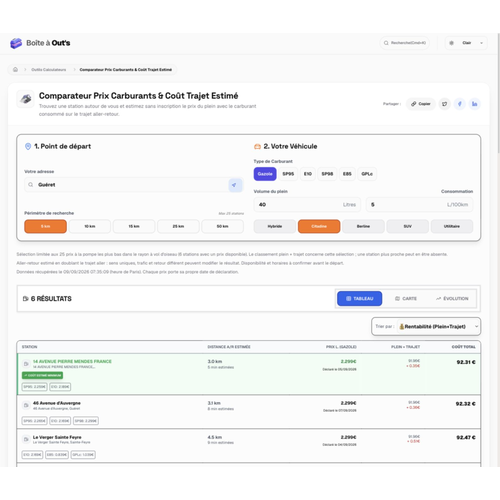The width and height of the screenshot is (500, 500).
Task: Click the Volume du plein input
Action: pos(307,205)
